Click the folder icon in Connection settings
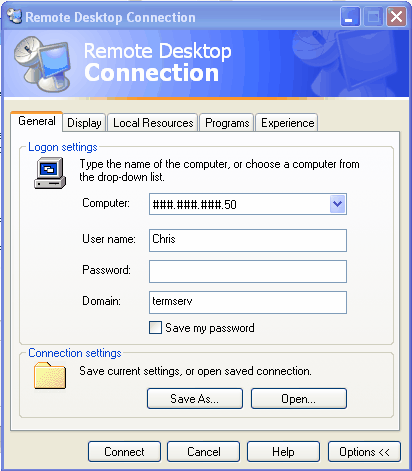Image resolution: width=412 pixels, height=471 pixels. click(x=50, y=376)
